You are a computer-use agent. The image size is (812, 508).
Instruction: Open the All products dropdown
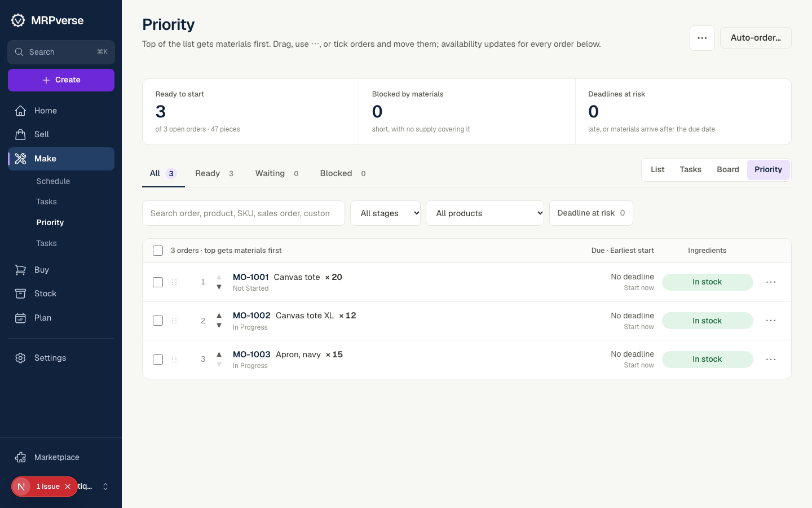485,213
